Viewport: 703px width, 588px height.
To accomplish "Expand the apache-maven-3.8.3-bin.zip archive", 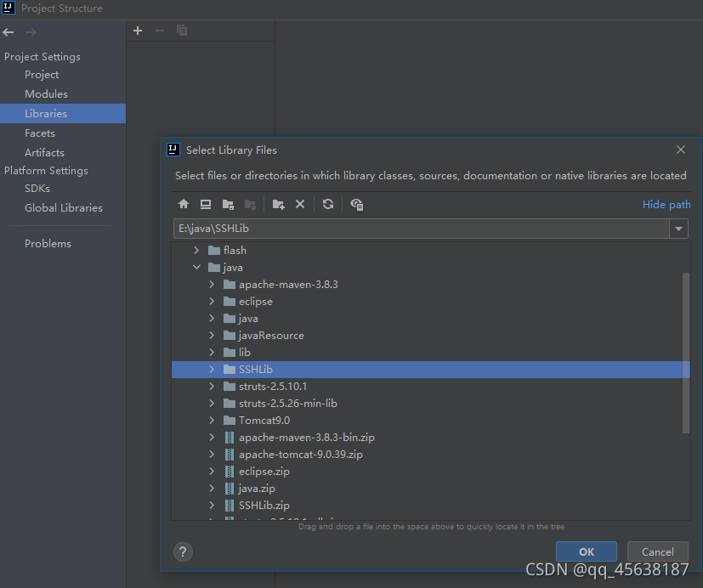I will click(x=212, y=438).
